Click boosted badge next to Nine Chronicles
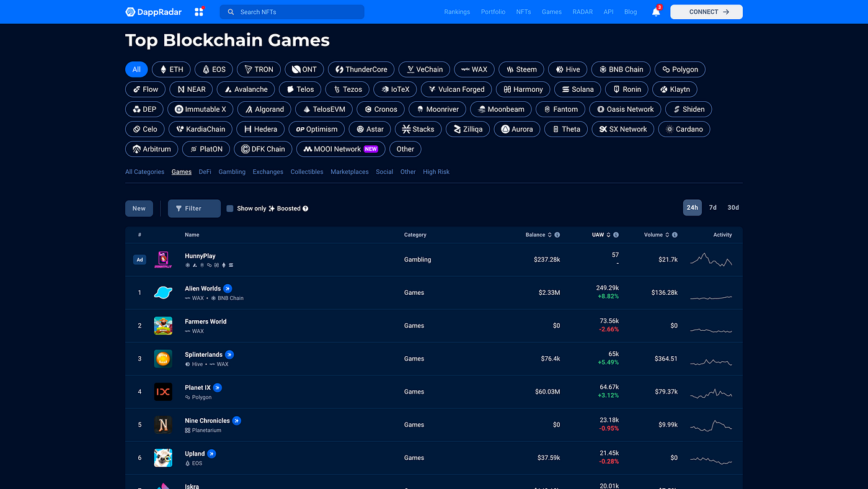Screen dimensions: 868x489 pos(237,421)
